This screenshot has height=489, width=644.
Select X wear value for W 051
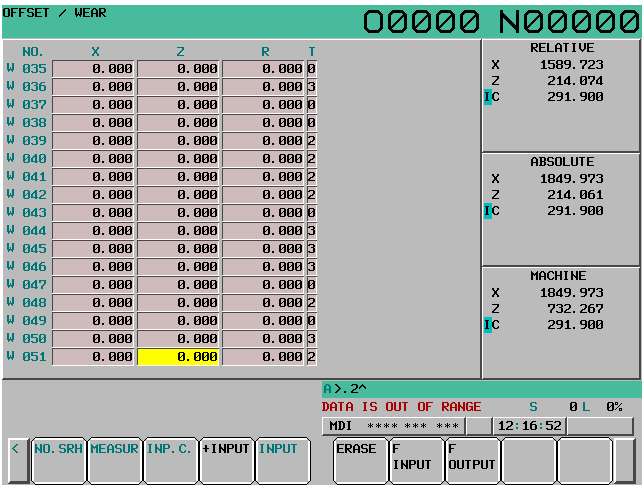(93, 357)
